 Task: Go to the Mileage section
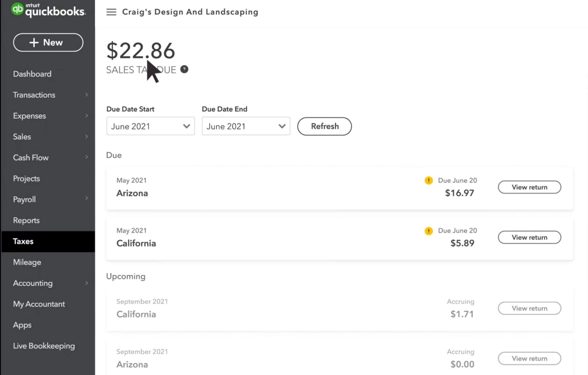[x=27, y=262]
